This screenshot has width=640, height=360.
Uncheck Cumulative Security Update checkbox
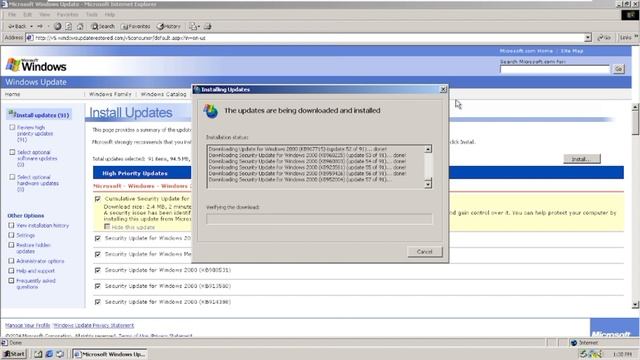[x=98, y=199]
